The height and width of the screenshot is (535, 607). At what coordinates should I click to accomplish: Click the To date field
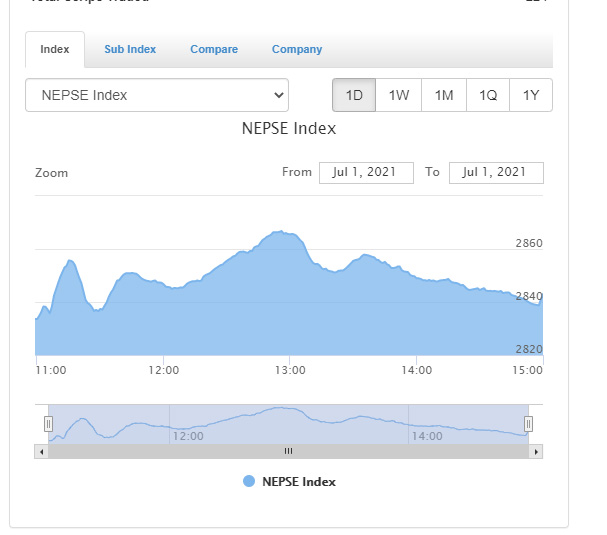[x=496, y=172]
